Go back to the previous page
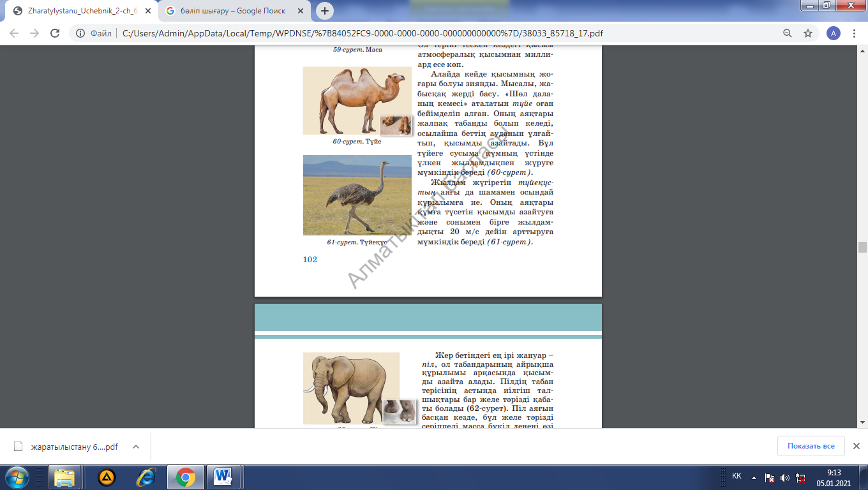 pyautogui.click(x=14, y=33)
